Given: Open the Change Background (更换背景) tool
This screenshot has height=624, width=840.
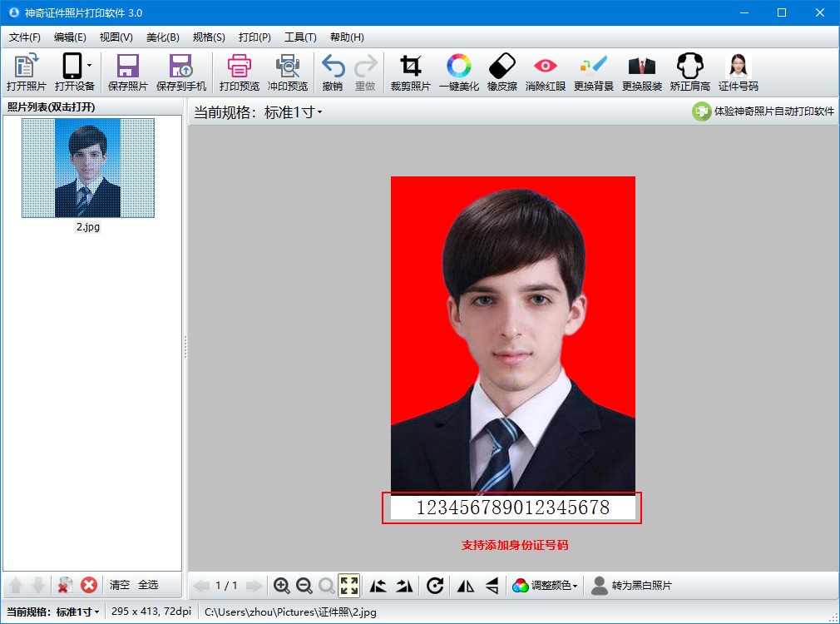Looking at the screenshot, I should coord(594,72).
